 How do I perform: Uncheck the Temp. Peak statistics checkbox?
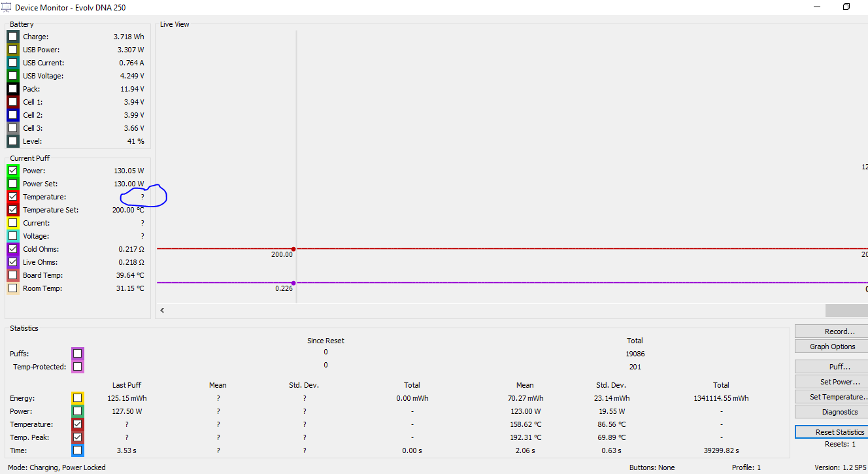(78, 437)
